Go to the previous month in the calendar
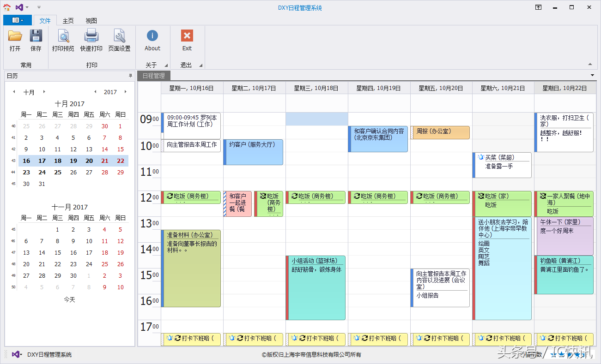The image size is (601, 364). click(14, 92)
